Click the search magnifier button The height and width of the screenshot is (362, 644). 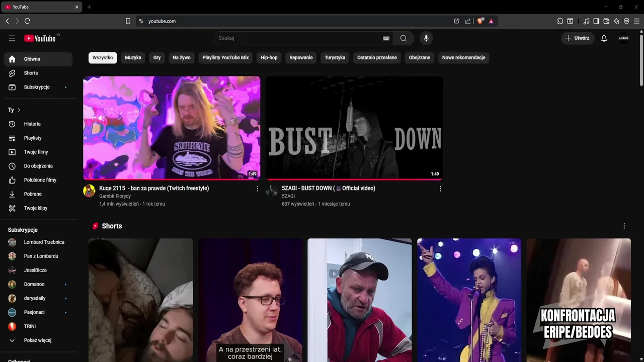[x=404, y=38]
